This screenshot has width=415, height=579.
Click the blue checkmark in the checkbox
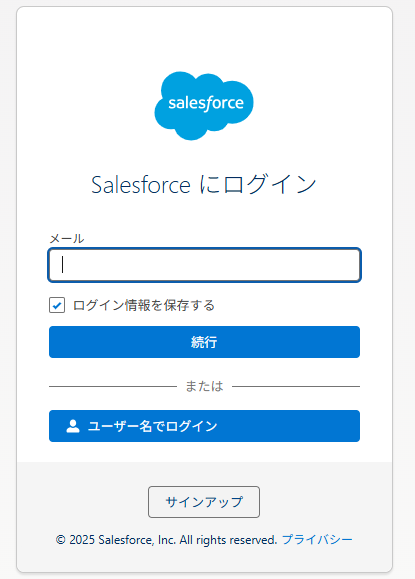pyautogui.click(x=57, y=306)
